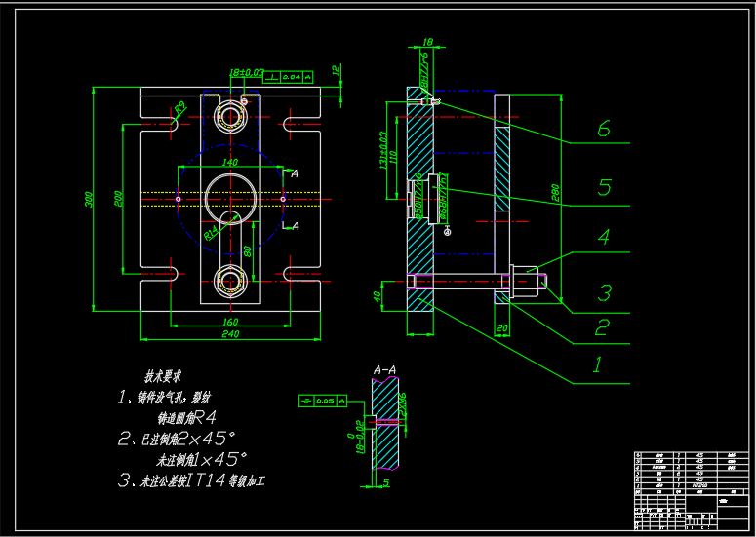Select the perpendicularity 0.04 tolerance frame

[289, 77]
